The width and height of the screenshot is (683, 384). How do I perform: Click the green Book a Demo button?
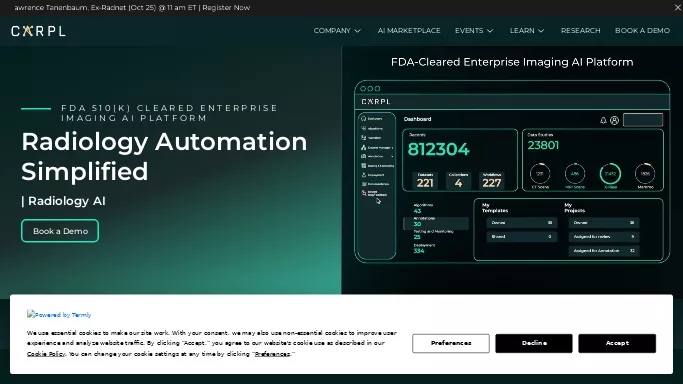pos(60,231)
